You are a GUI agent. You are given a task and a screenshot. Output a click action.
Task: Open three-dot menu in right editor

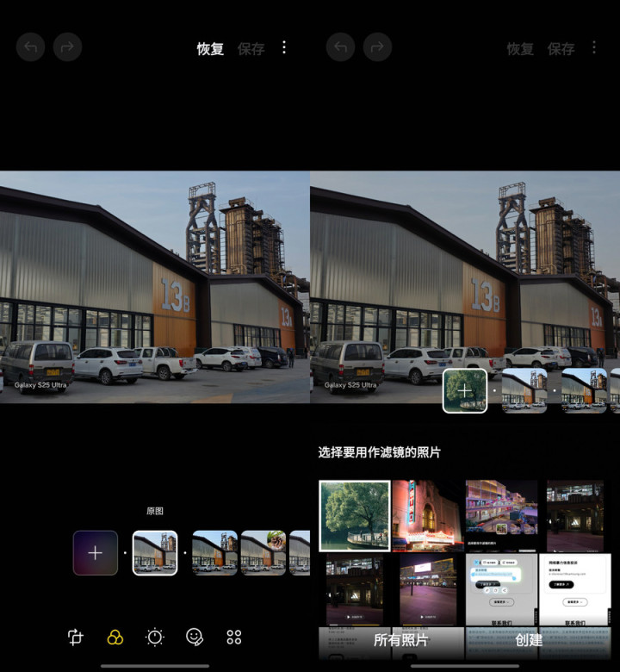tap(594, 47)
